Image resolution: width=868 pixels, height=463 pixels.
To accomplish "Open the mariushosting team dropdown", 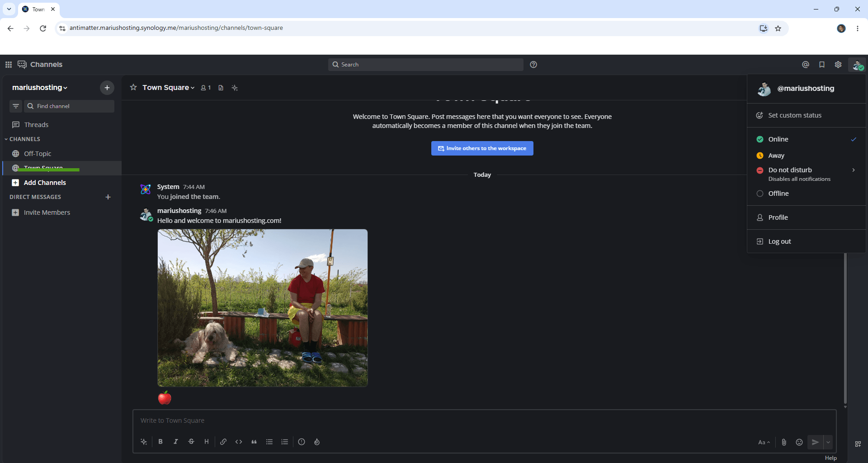I will point(40,88).
